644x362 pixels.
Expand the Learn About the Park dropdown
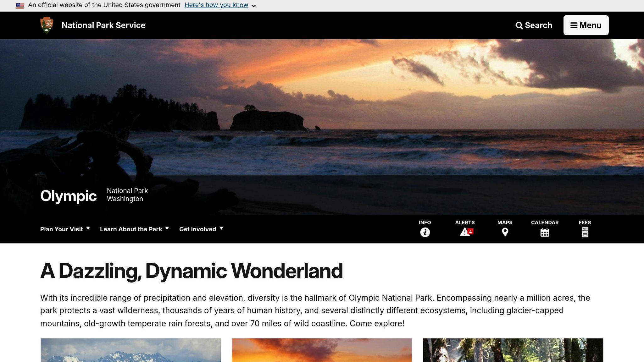134,229
